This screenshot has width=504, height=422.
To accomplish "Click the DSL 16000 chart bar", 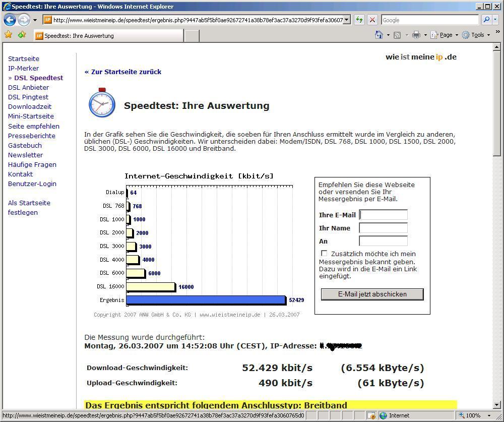I will [151, 286].
